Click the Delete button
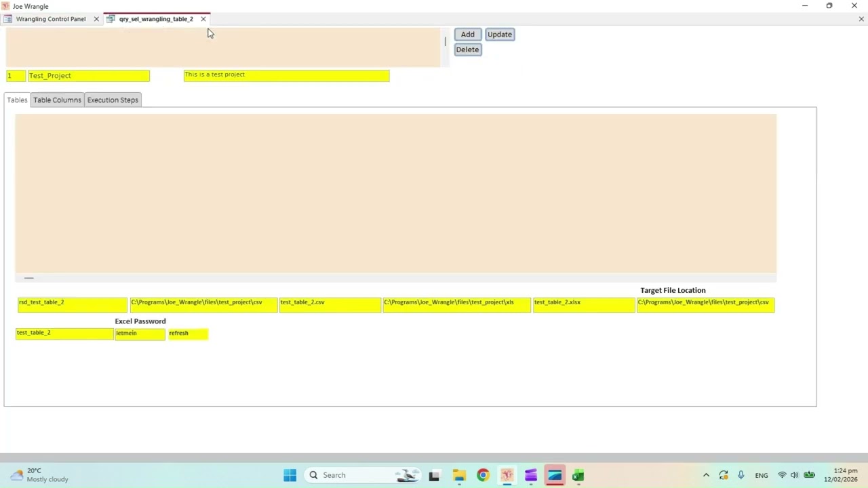 click(467, 49)
